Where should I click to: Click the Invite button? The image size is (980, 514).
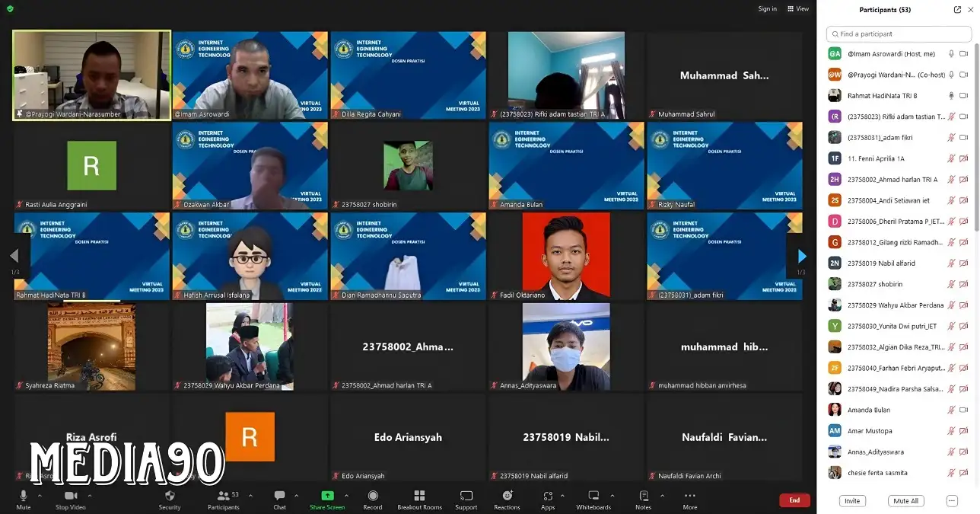[852, 501]
